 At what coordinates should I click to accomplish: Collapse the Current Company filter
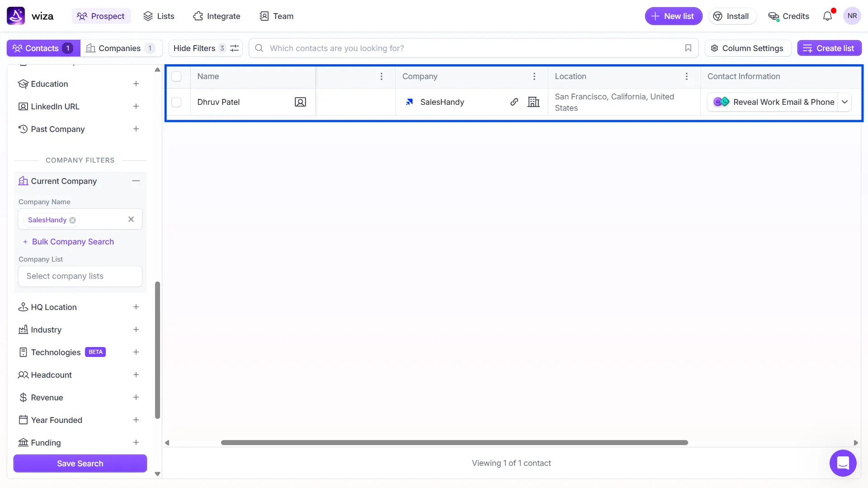click(136, 181)
